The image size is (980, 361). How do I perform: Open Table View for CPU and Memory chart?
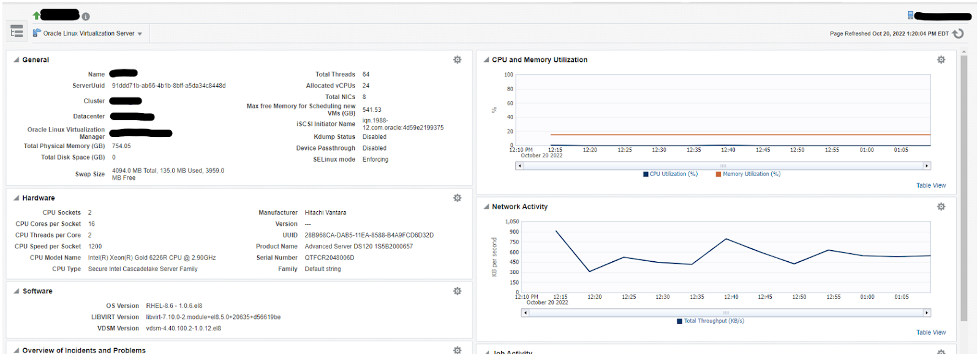[930, 185]
